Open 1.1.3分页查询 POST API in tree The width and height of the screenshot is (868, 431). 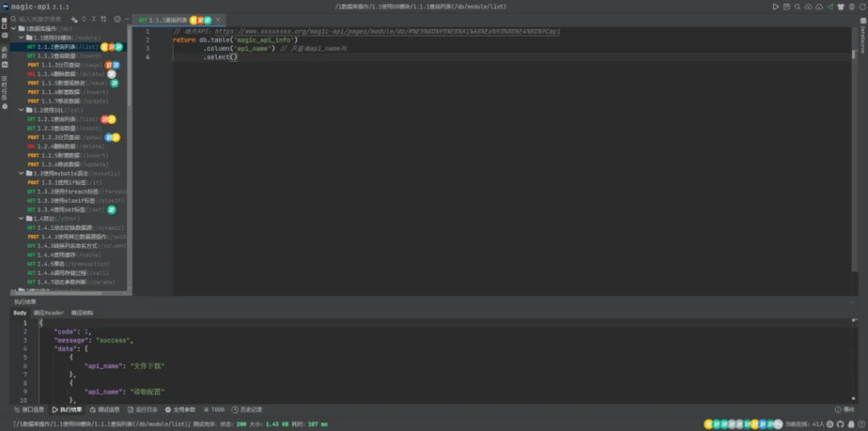click(64, 64)
